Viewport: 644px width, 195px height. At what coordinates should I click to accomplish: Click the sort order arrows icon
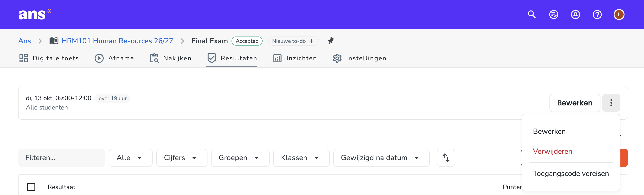point(446,158)
